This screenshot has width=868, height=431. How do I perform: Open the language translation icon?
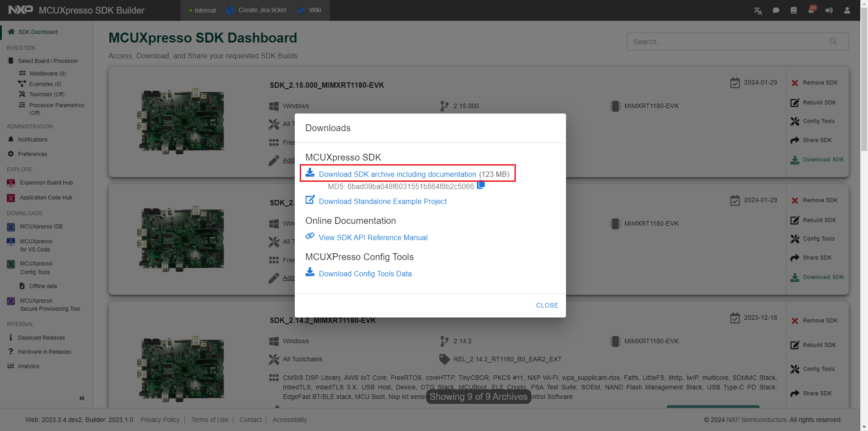tap(758, 10)
